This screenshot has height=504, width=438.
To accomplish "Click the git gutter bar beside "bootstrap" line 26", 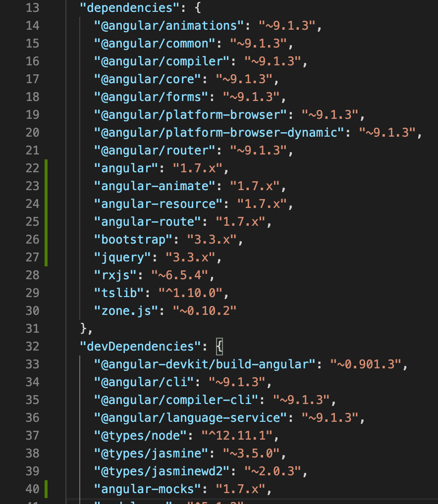I will pyautogui.click(x=47, y=239).
